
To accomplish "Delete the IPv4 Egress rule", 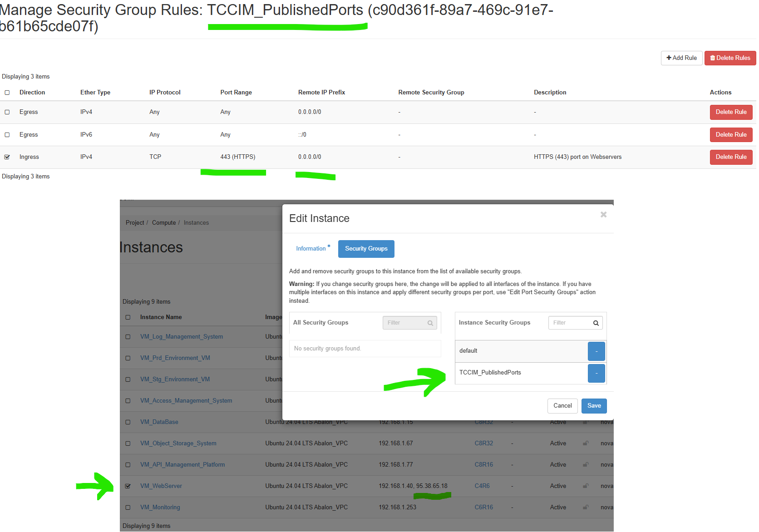I will (x=731, y=112).
